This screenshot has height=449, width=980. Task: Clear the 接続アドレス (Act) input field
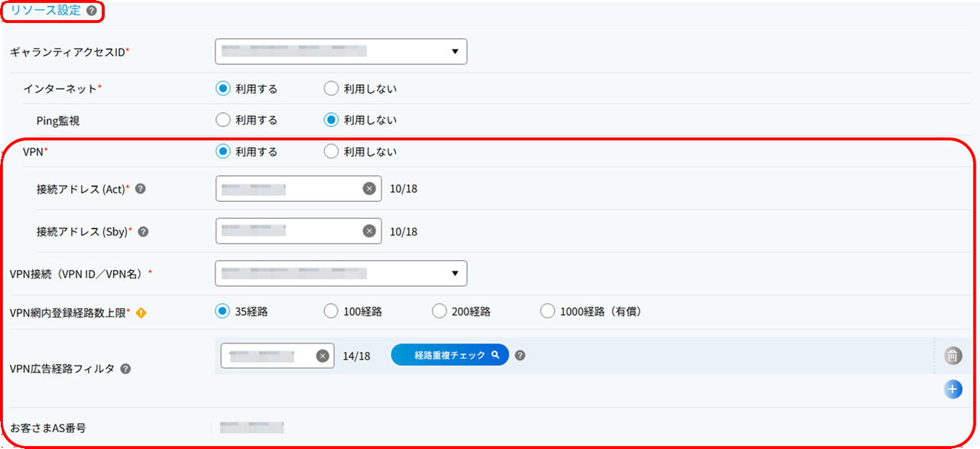click(x=368, y=188)
